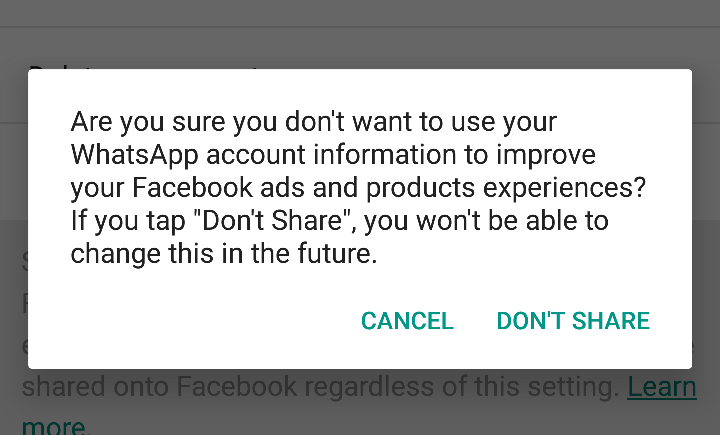The height and width of the screenshot is (435, 720).
Task: Click the "change this in the future." text
Action: [x=224, y=254]
